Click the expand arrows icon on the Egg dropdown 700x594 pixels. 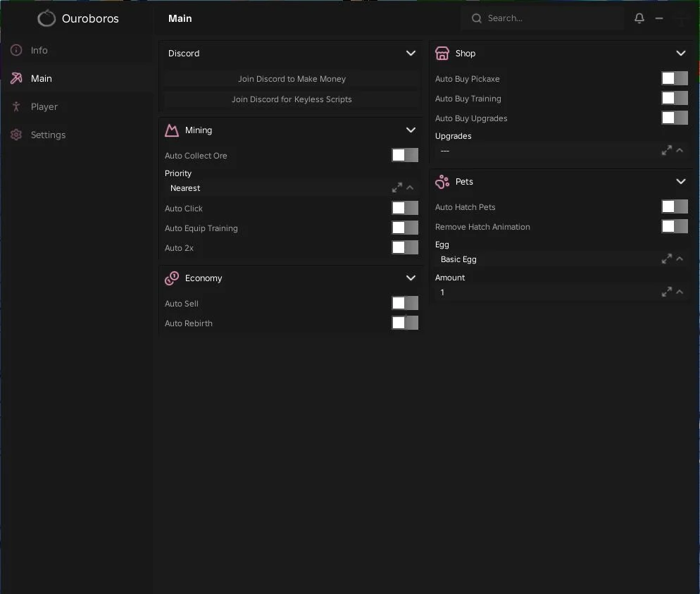coord(666,259)
